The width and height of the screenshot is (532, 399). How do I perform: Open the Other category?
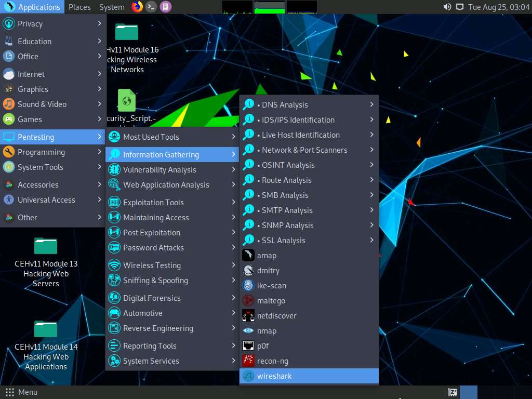pyautogui.click(x=52, y=217)
